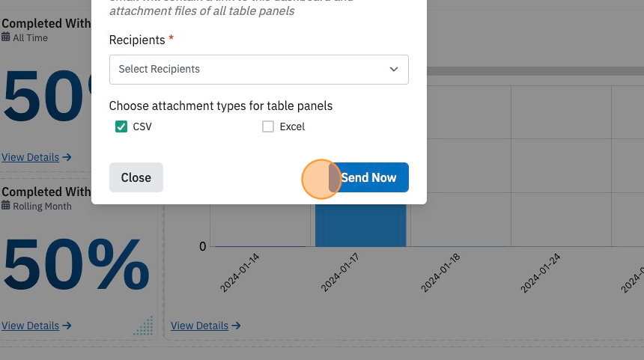
Task: Open View Details link below bar chart
Action: click(x=200, y=326)
